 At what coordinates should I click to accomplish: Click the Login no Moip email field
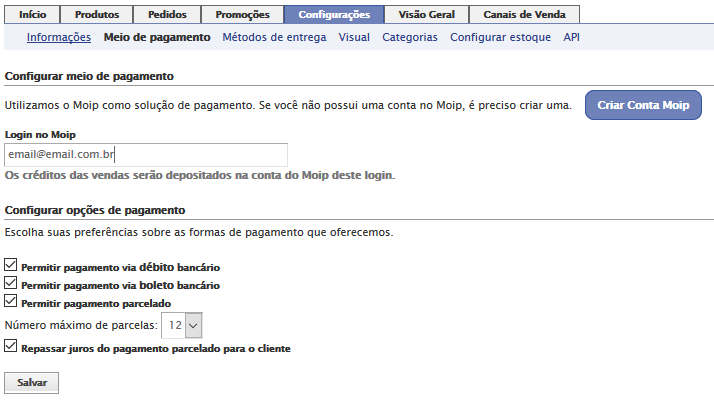pos(146,155)
